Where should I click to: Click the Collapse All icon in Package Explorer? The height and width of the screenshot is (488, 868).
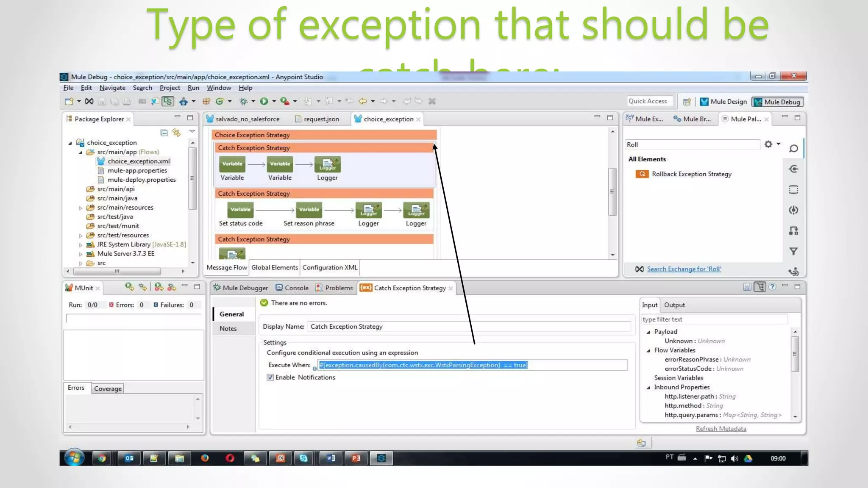pyautogui.click(x=164, y=133)
